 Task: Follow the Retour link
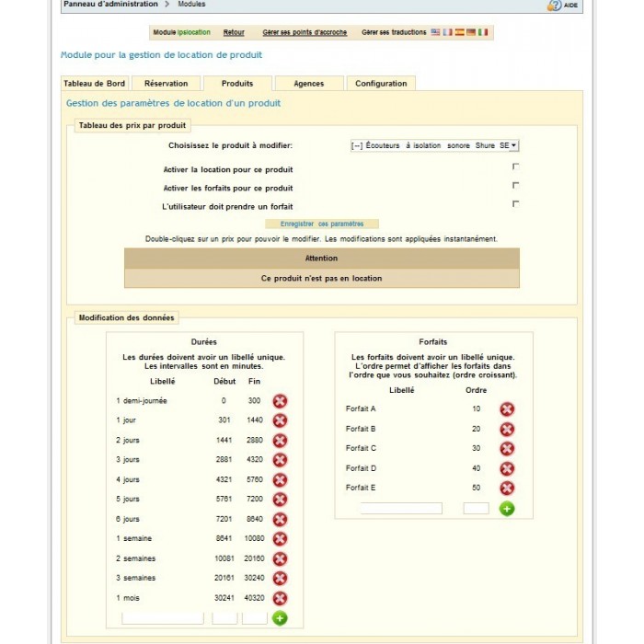coord(234,32)
